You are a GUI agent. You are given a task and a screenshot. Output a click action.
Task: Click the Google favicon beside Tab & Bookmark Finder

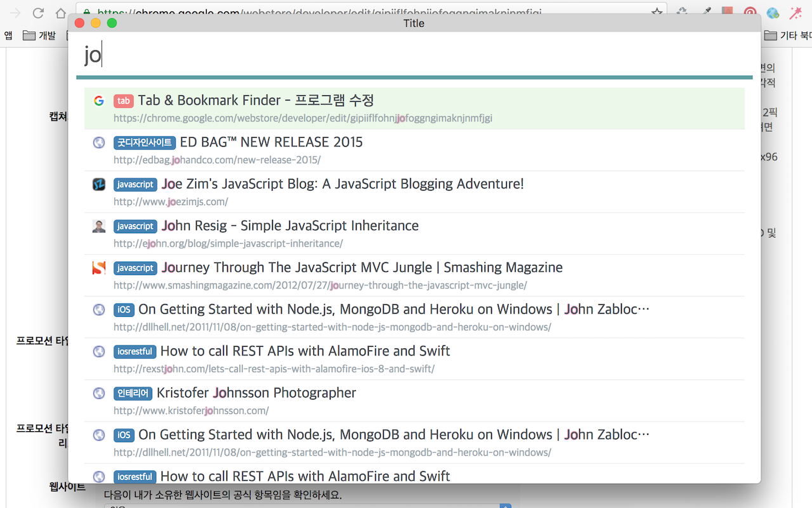click(x=99, y=100)
